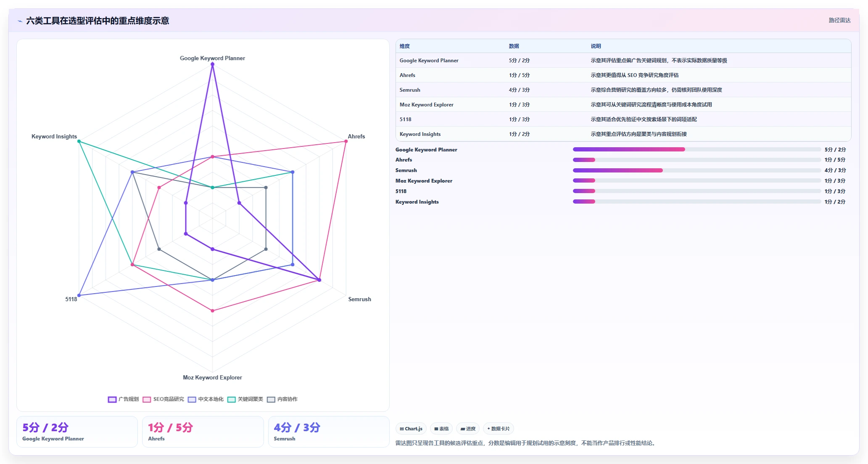This screenshot has width=868, height=464.
Task: Click the Google Keyword Planner radar axis label
Action: (x=212, y=58)
